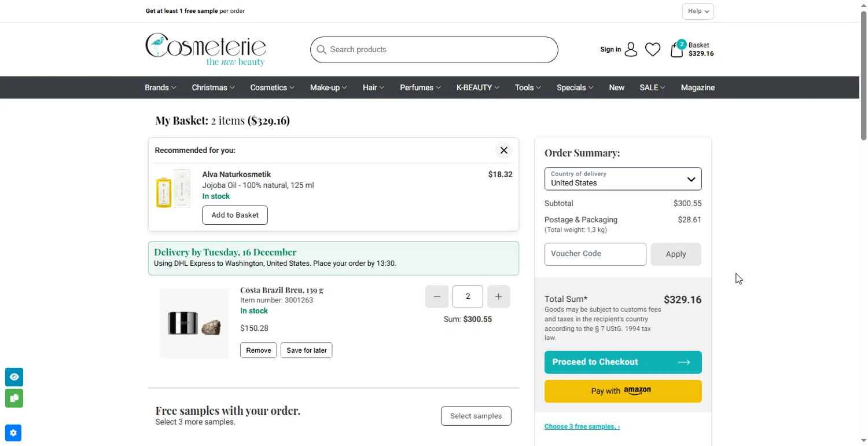Remove Costa Brazil Breu from basket

point(259,350)
